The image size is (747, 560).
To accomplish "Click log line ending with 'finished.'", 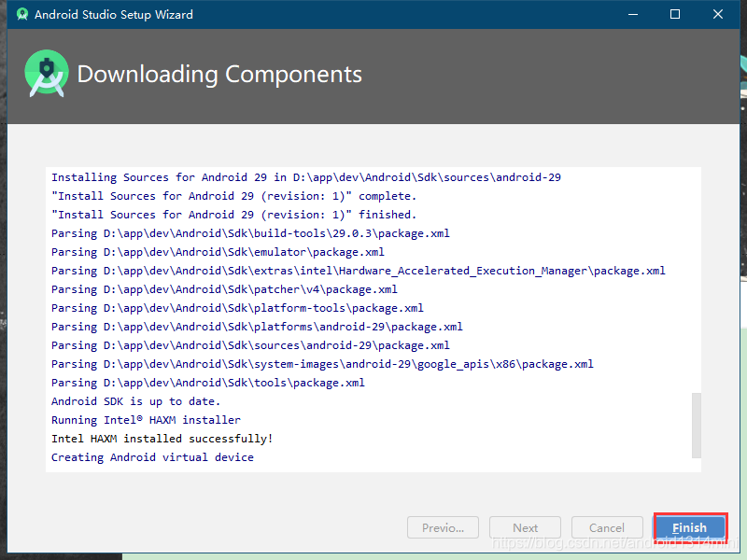I will (x=234, y=215).
